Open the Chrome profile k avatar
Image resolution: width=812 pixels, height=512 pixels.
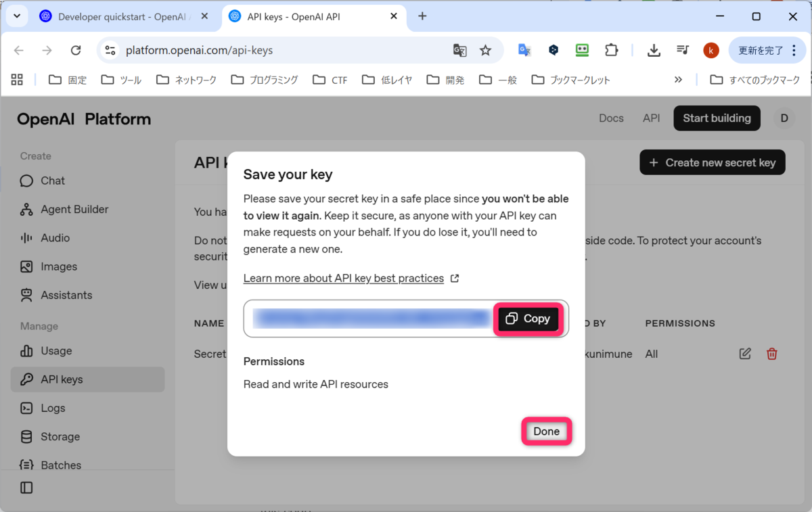coord(710,50)
